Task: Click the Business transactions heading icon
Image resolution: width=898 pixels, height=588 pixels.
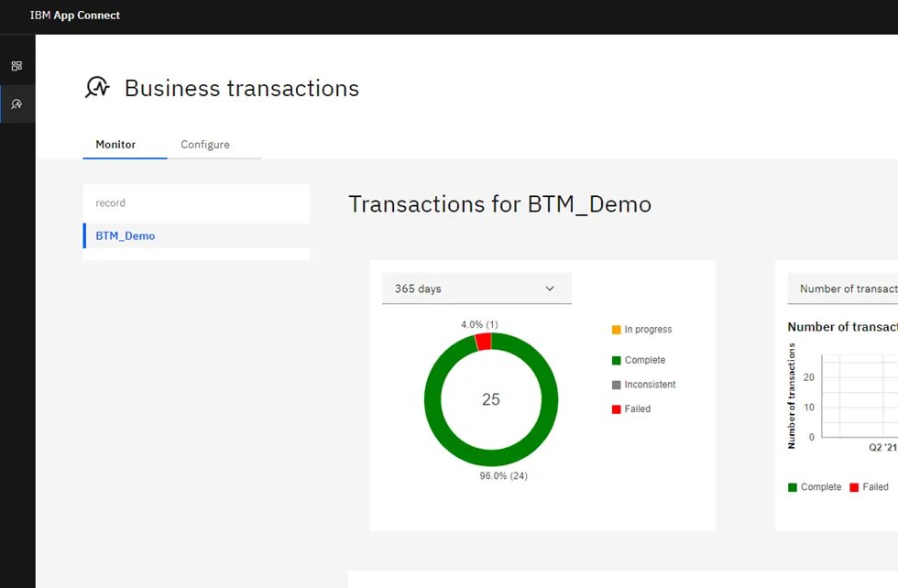Action: (x=97, y=88)
